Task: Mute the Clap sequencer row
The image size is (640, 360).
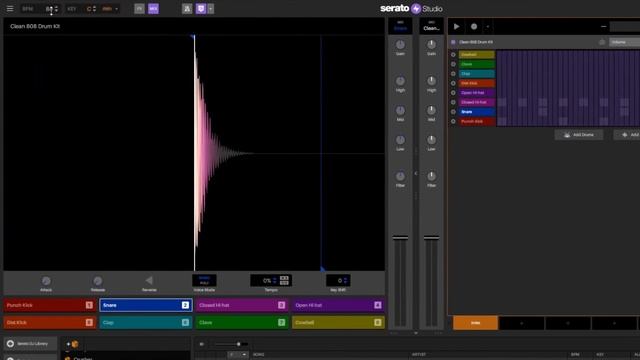Action: pos(453,74)
